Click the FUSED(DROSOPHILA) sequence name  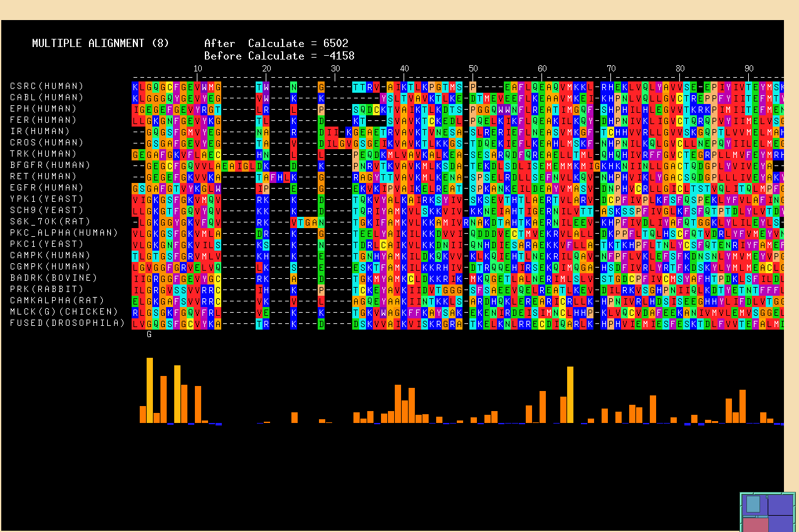point(67,323)
